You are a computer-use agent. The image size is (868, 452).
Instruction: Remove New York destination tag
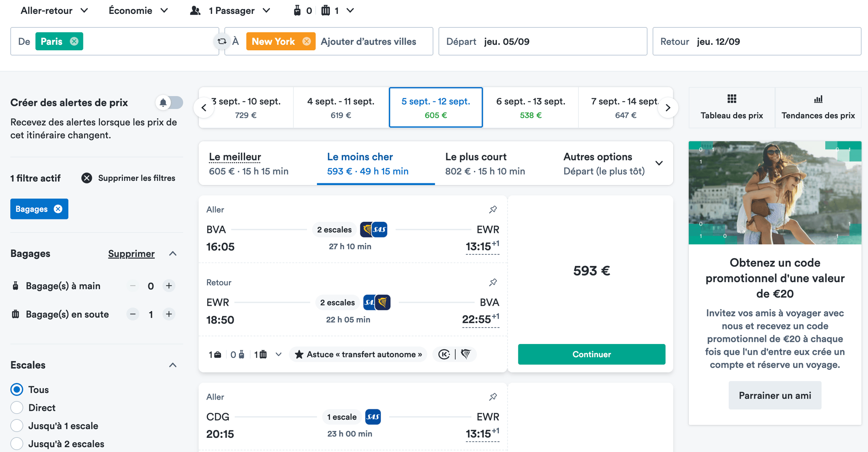click(306, 42)
